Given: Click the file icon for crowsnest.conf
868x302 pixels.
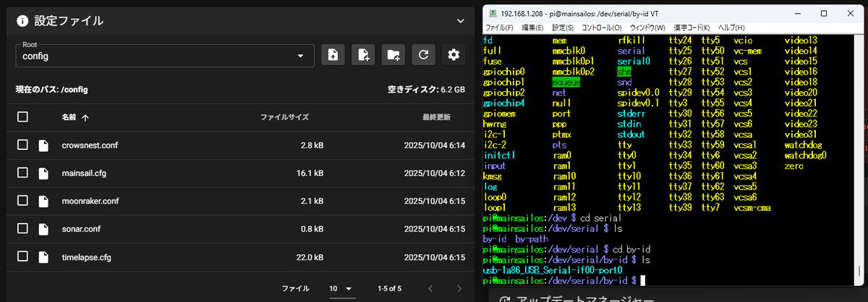Looking at the screenshot, I should [x=43, y=145].
